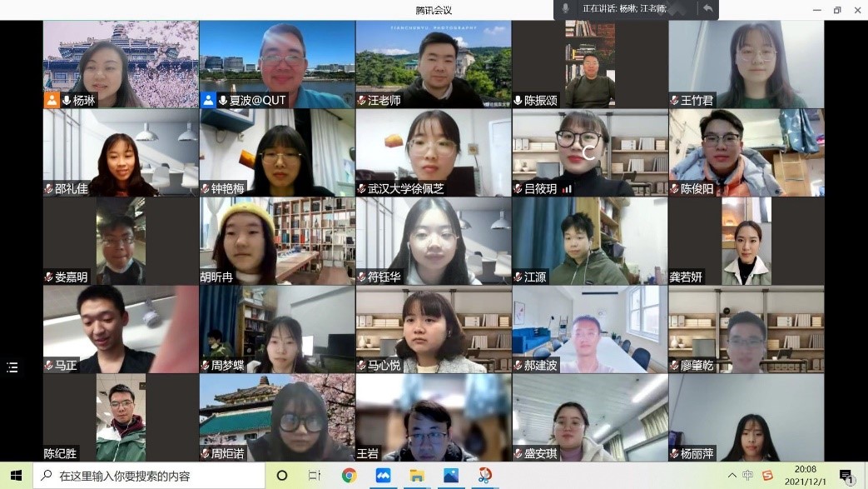
Task: Open Tencent Meeting from the taskbar
Action: 383,476
